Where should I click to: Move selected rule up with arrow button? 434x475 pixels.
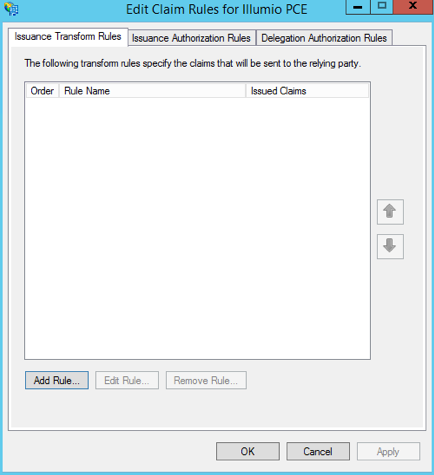tap(390, 212)
